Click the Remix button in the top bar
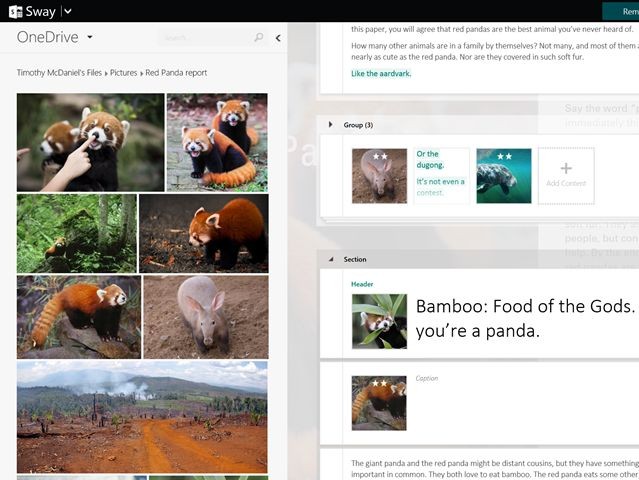The height and width of the screenshot is (480, 639). (621, 11)
